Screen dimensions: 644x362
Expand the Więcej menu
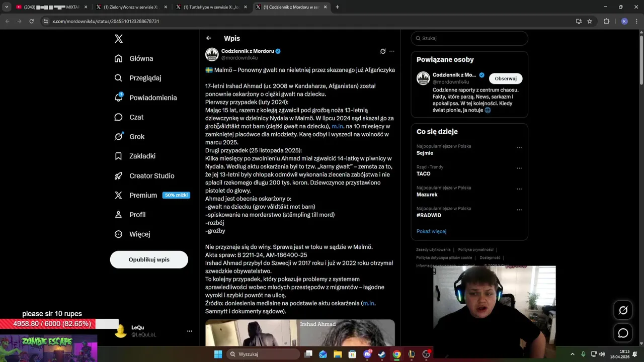[x=133, y=234]
